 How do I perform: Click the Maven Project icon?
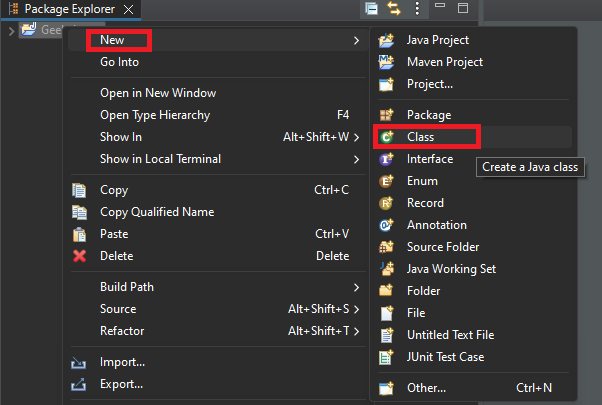(x=386, y=62)
